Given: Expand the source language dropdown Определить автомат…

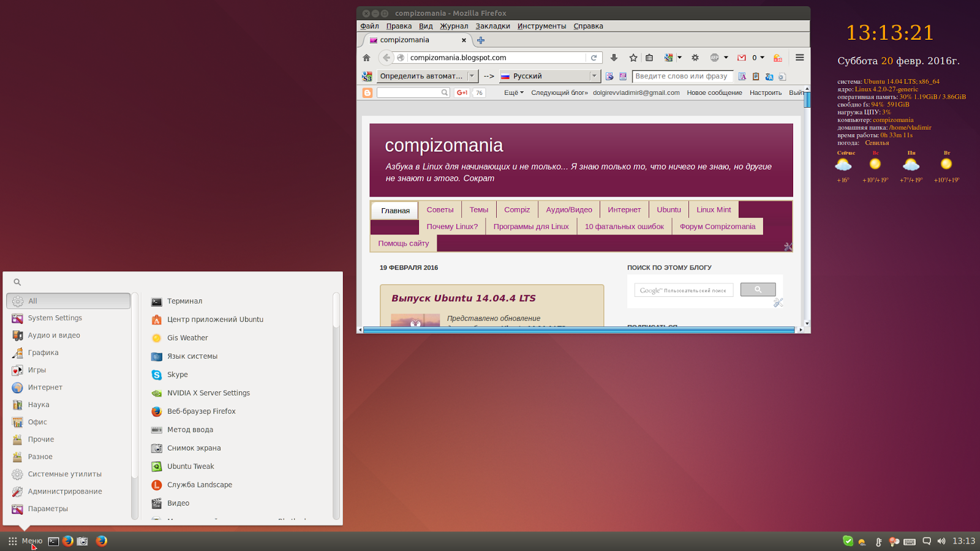Looking at the screenshot, I should point(427,77).
